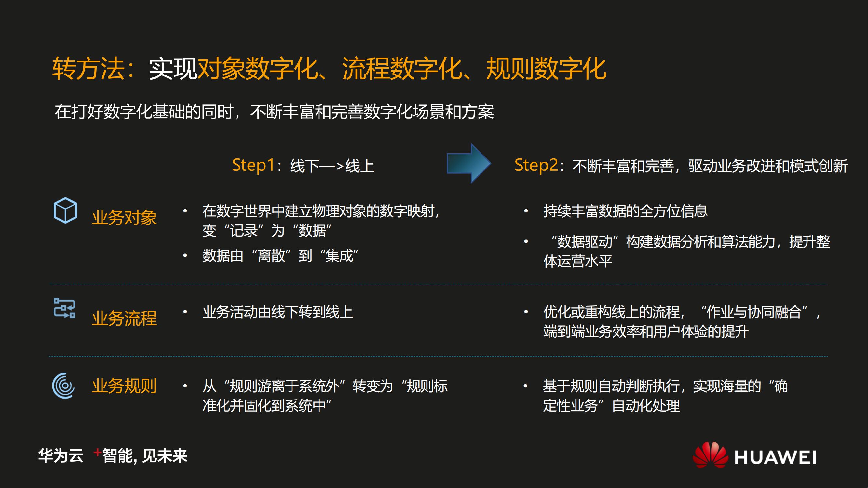Click bullet 数据由“离散”到“集成”
The image size is (868, 488).
coord(280,256)
